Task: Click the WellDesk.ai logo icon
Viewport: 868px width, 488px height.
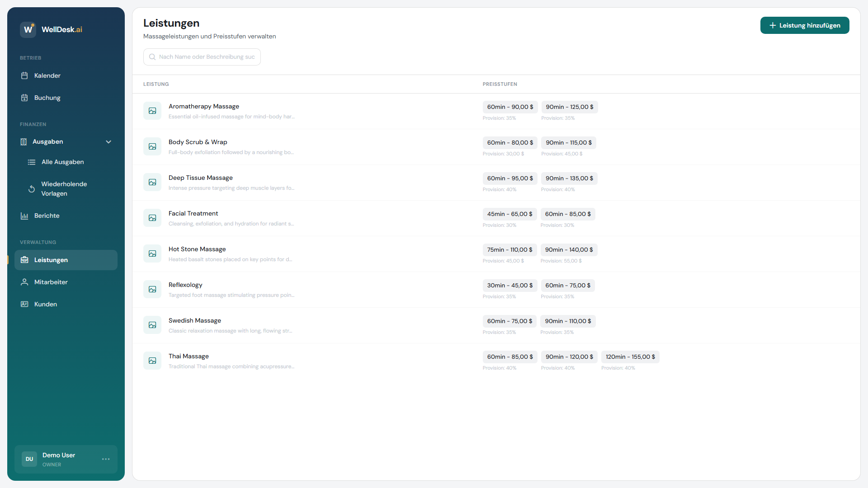Action: coord(28,29)
